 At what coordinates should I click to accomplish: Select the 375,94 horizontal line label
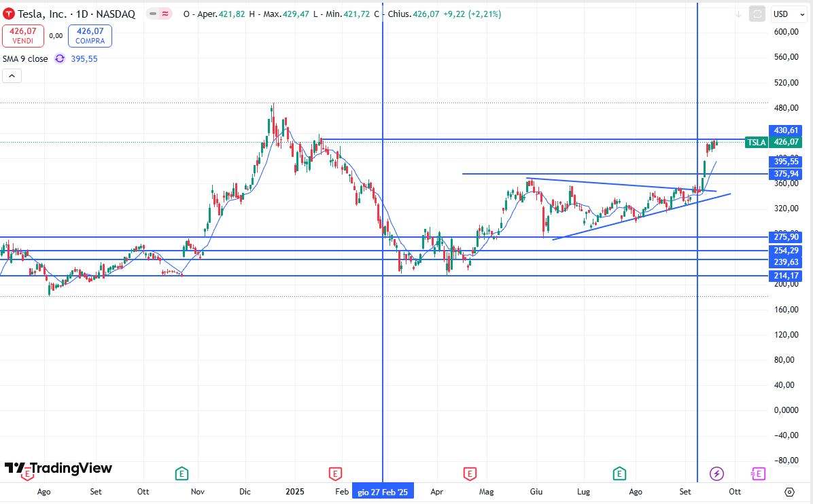tap(786, 173)
